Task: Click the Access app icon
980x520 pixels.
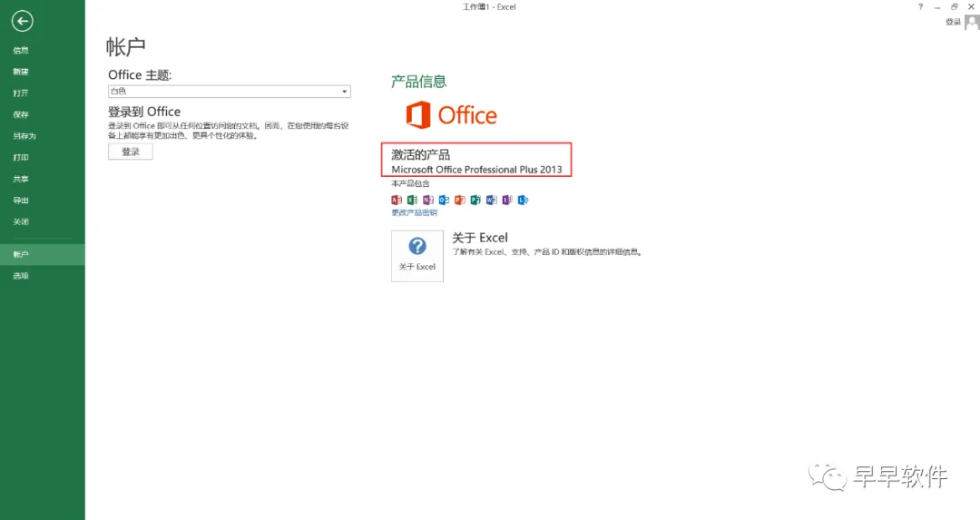Action: pos(397,200)
